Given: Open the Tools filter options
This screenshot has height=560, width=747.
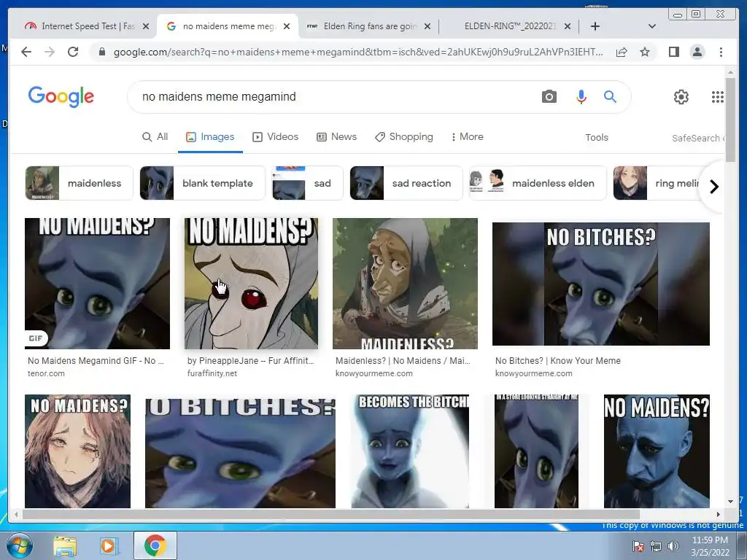Looking at the screenshot, I should pyautogui.click(x=597, y=138).
